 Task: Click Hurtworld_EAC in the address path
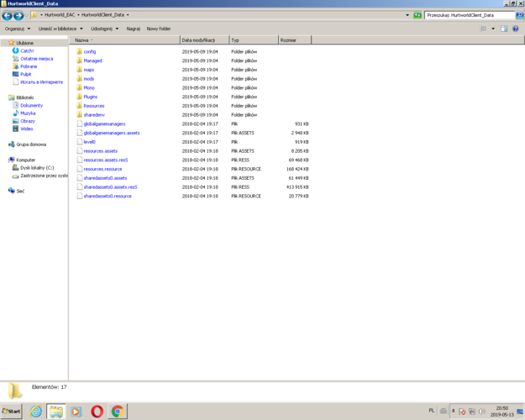[60, 15]
